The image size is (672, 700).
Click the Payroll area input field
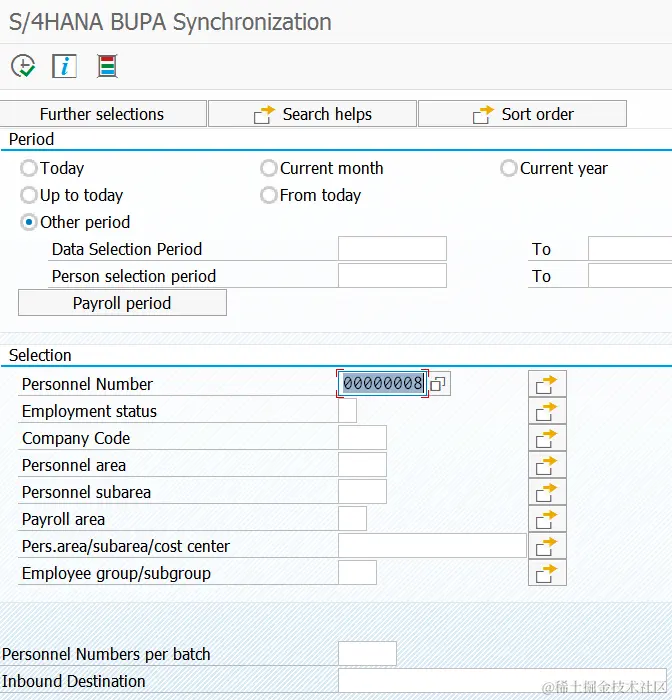pos(352,519)
